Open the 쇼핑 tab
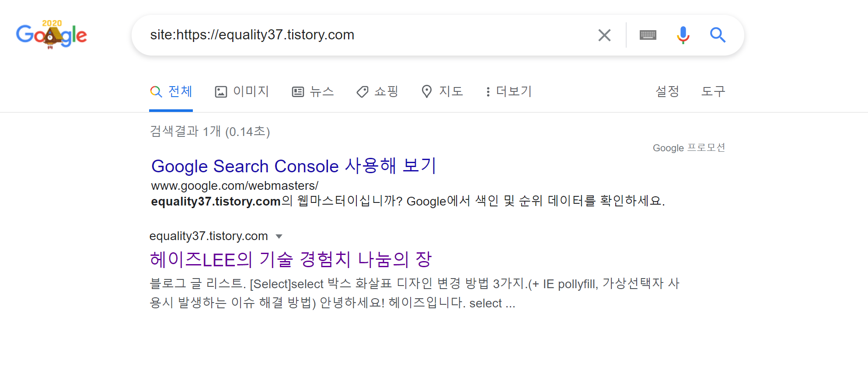This screenshot has width=868, height=373. [377, 91]
